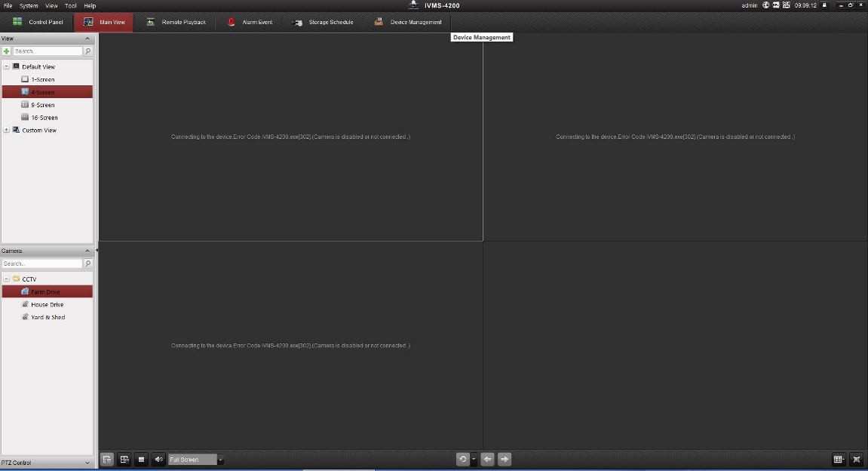The image size is (868, 471).
Task: Click the next page right arrow icon
Action: (x=505, y=459)
